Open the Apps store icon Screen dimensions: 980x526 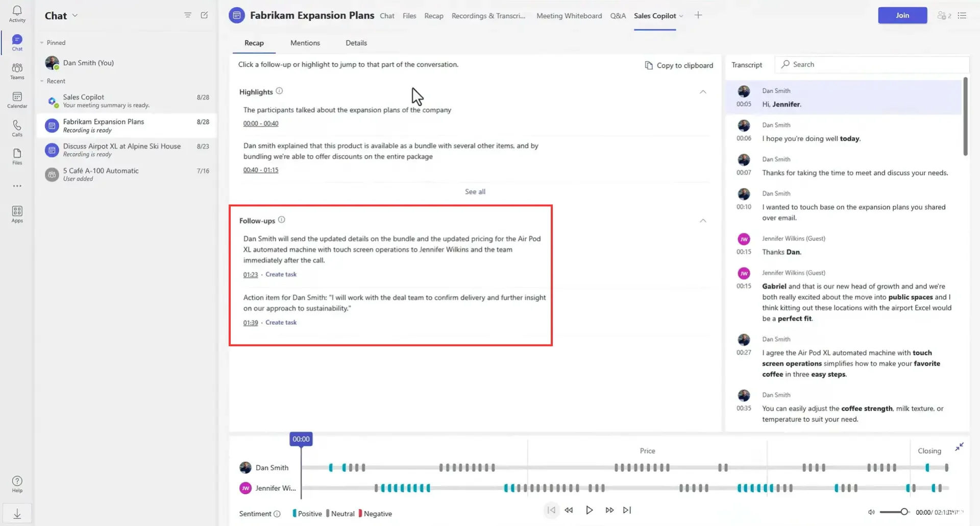click(x=17, y=214)
